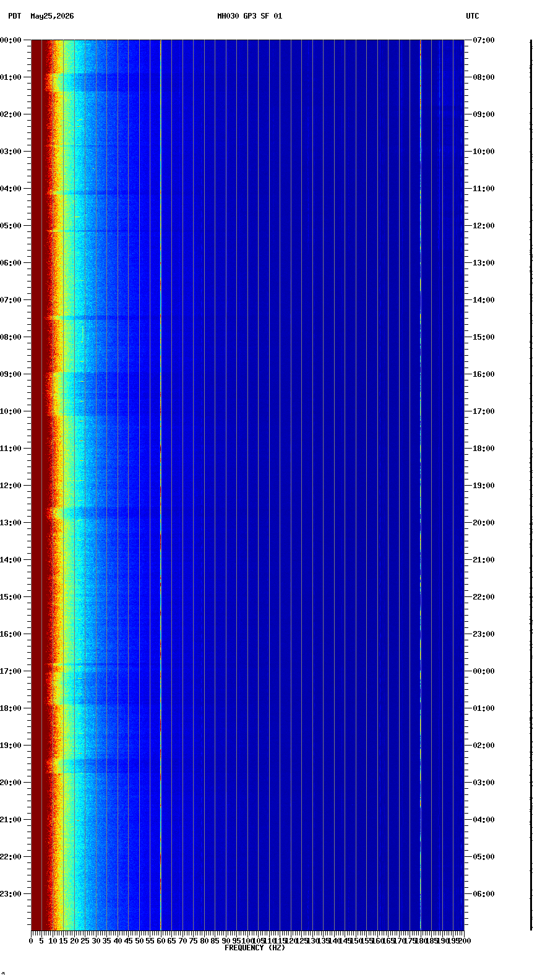Click 12:00 on the UTC time axis

point(484,226)
